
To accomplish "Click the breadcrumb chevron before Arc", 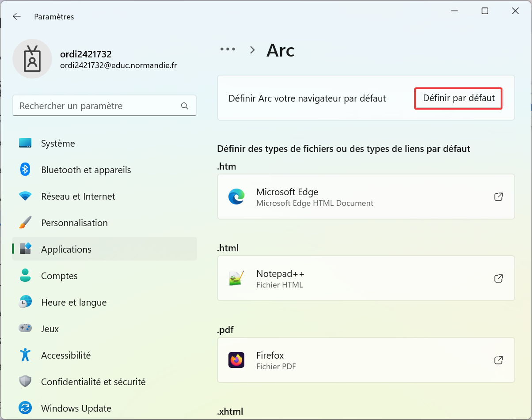I will 253,50.
